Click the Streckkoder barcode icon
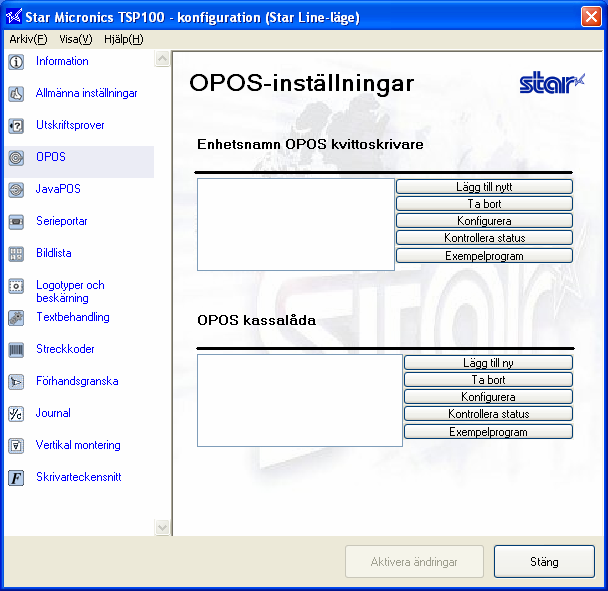608x591 pixels. (x=16, y=350)
